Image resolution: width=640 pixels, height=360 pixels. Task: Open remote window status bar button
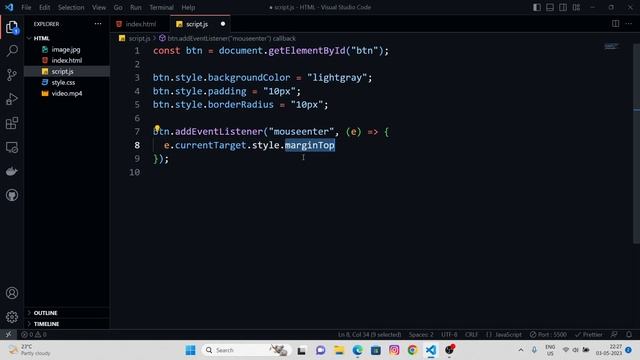8,334
